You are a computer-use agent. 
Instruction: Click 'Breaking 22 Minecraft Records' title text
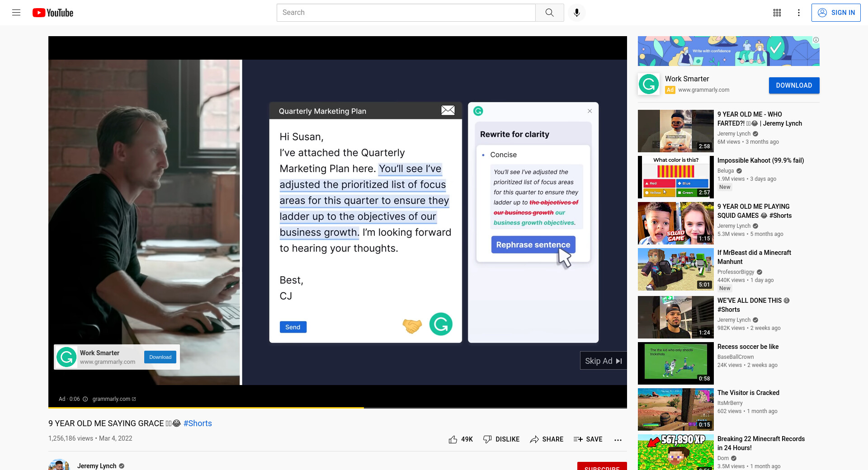click(x=761, y=443)
